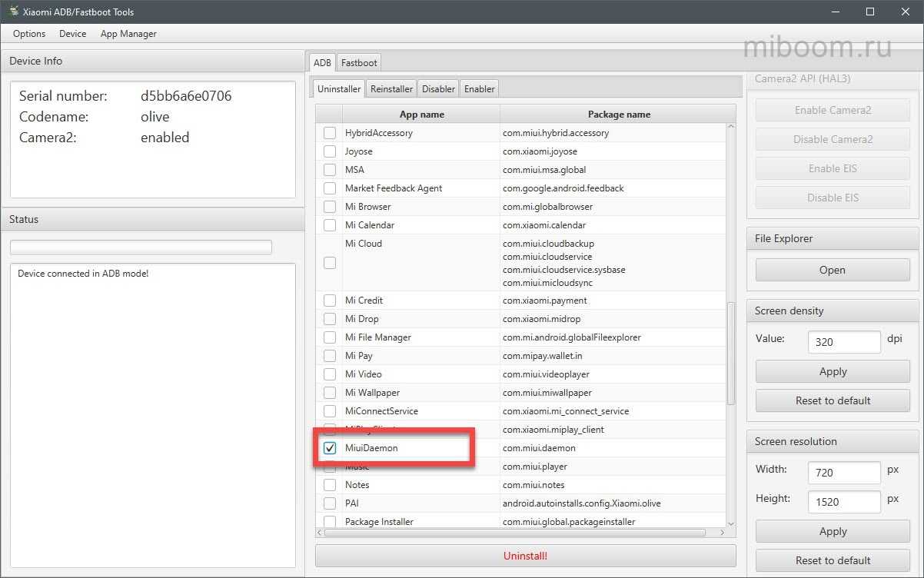The height and width of the screenshot is (578, 924).
Task: Check the PAI app checkbox
Action: pos(330,503)
